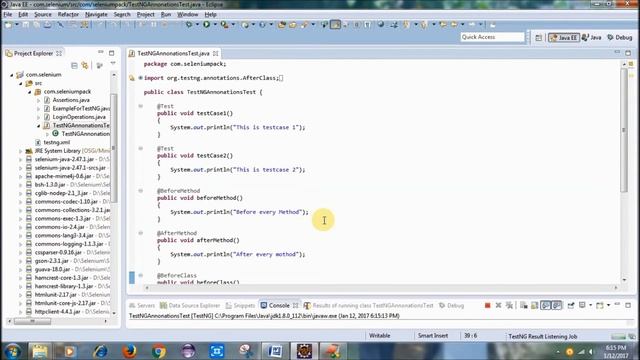Open Project Explorer View Menu arrow
The image size is (640, 360).
pyautogui.click(x=113, y=64)
